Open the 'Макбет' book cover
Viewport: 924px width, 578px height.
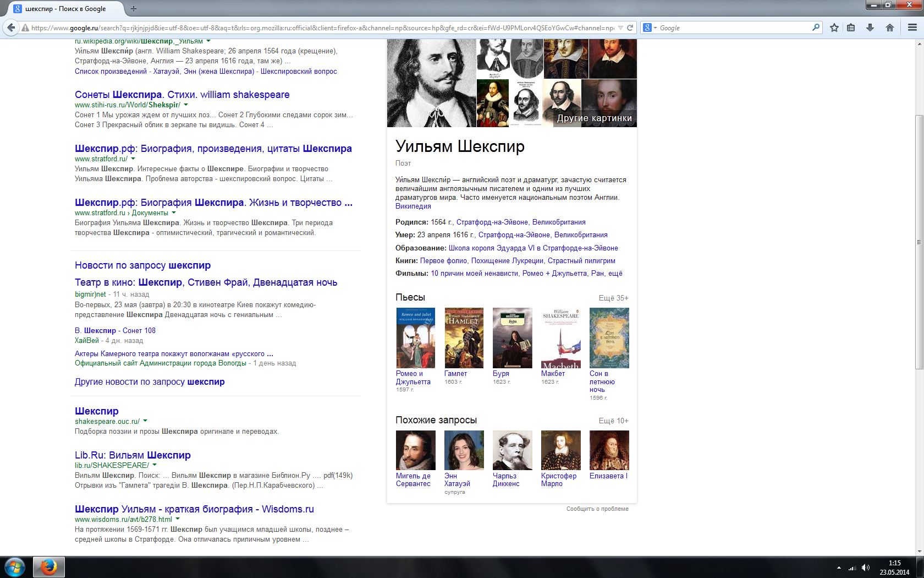coord(561,338)
